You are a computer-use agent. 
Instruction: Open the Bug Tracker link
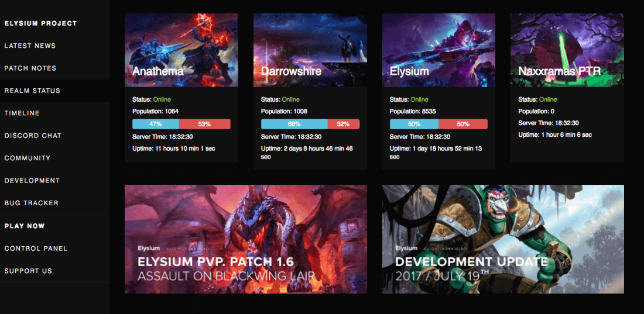[32, 203]
